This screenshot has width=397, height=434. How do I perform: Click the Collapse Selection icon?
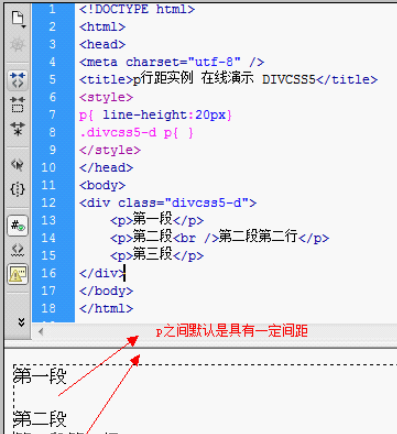tap(18, 105)
